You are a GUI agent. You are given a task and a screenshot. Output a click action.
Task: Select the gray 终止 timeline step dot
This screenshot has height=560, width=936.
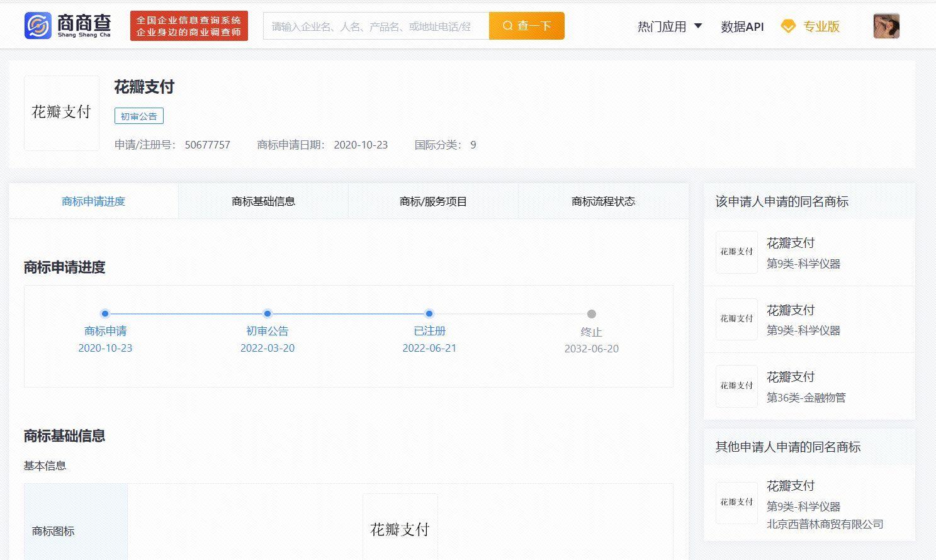(592, 314)
